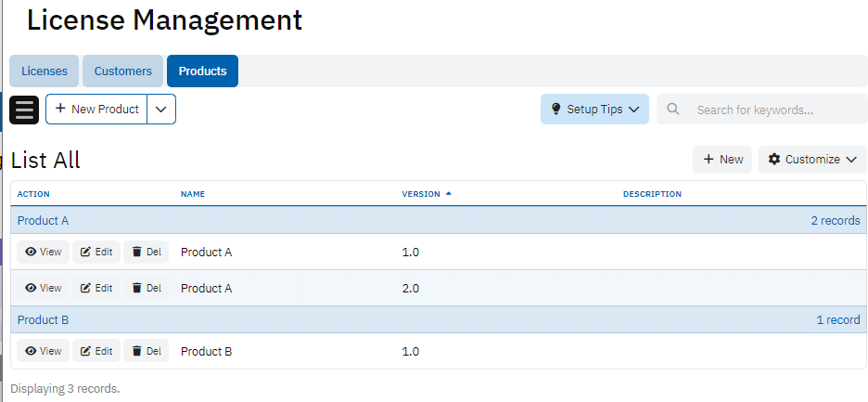Sort by the Name column header
This screenshot has width=868, height=402.
point(193,194)
